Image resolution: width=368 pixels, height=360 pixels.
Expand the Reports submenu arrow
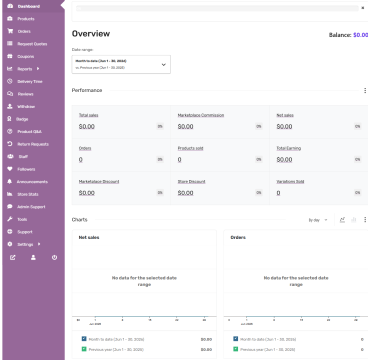click(38, 69)
